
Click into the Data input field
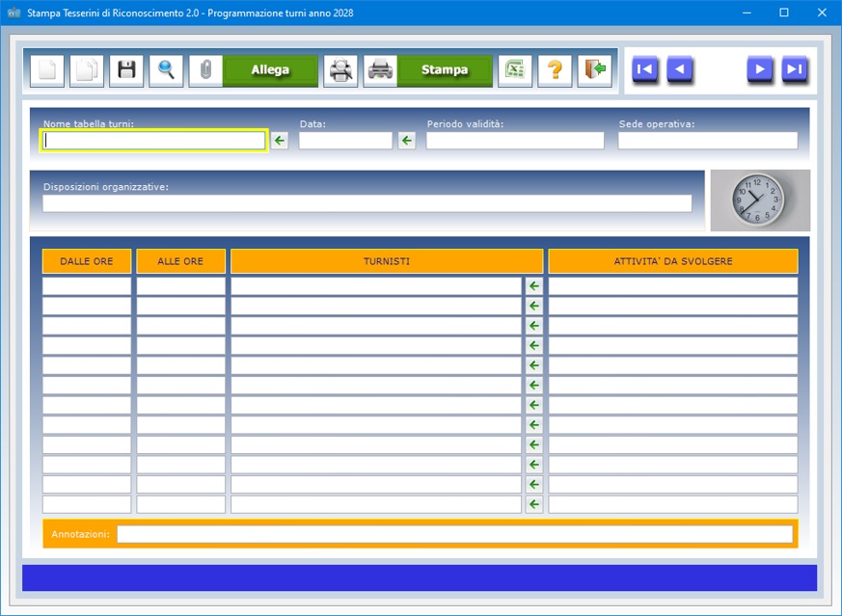coord(346,141)
